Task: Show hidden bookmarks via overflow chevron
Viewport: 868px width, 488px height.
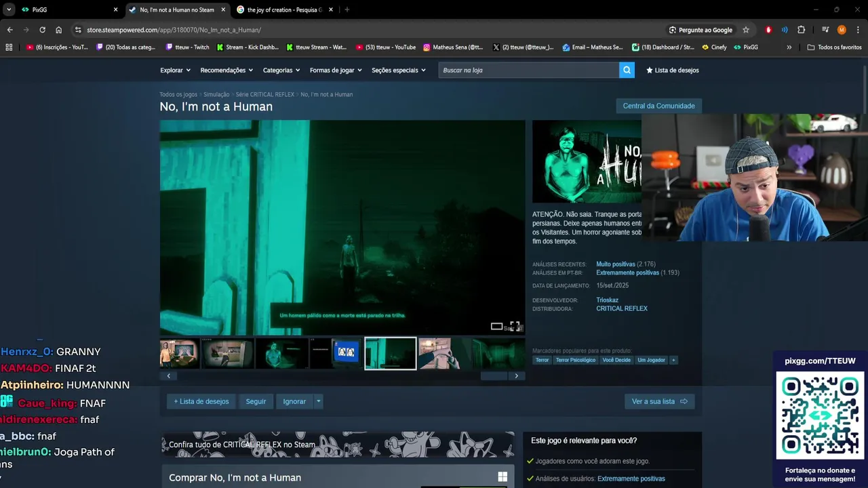Action: (x=789, y=47)
